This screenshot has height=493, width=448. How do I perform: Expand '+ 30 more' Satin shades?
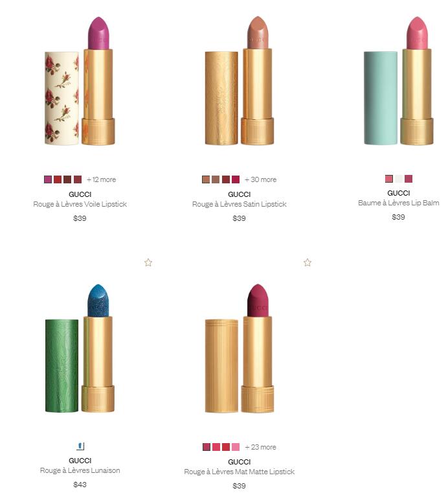[x=260, y=179]
